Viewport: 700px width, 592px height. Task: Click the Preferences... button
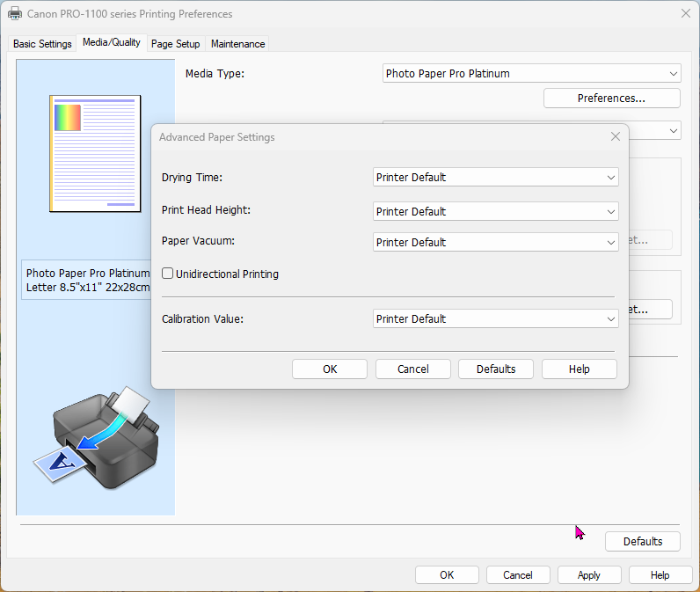click(x=611, y=99)
